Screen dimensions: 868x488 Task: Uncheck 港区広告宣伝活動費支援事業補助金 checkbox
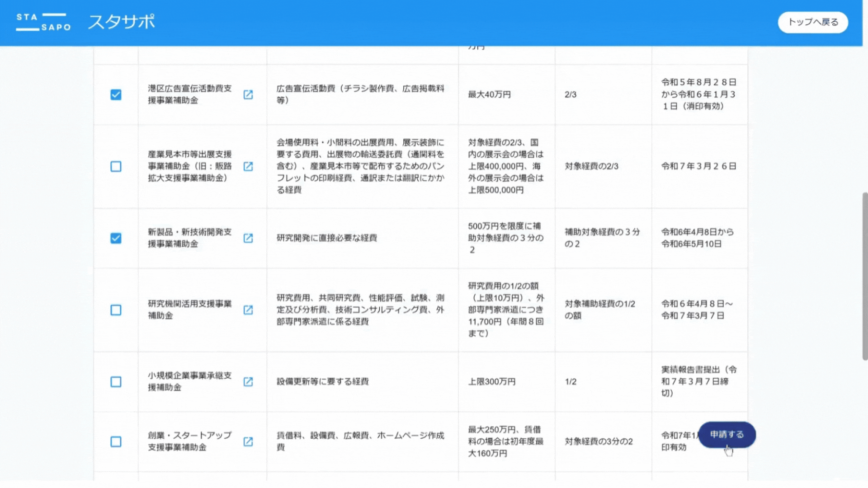click(x=116, y=94)
